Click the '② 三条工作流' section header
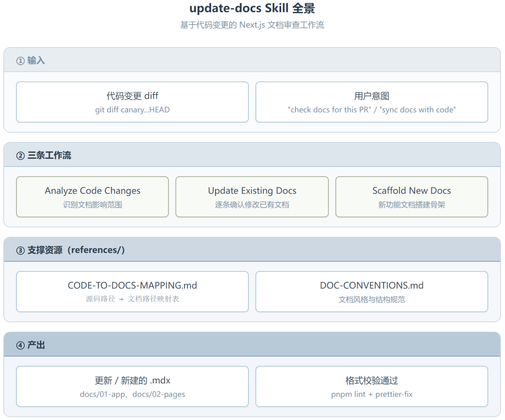Image resolution: width=505 pixels, height=420 pixels. 252,155
